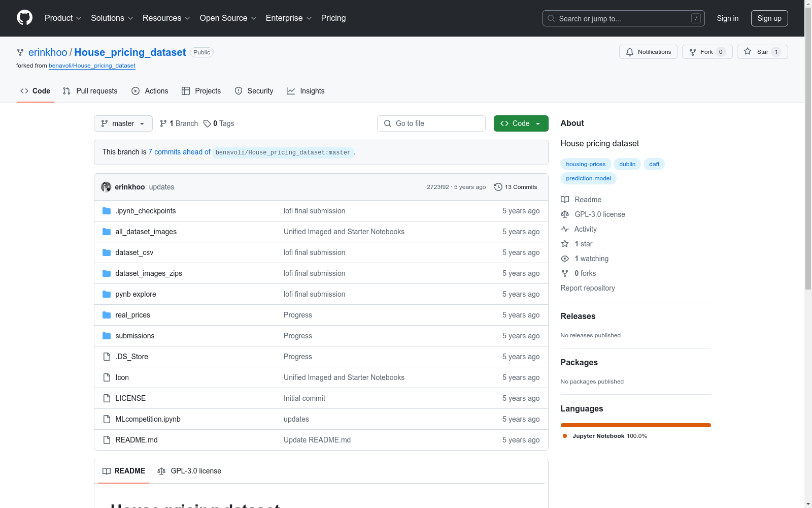This screenshot has height=508, width=812.
Task: Click the star icon beside '1 star'
Action: 565,244
